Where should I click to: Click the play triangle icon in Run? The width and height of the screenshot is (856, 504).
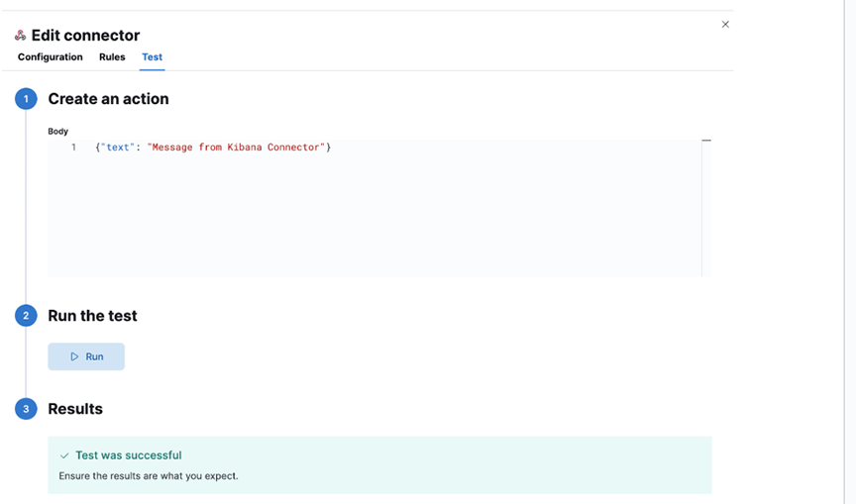point(74,356)
